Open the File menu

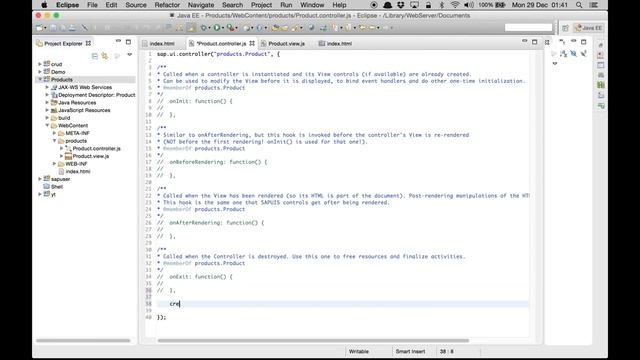[x=92, y=5]
